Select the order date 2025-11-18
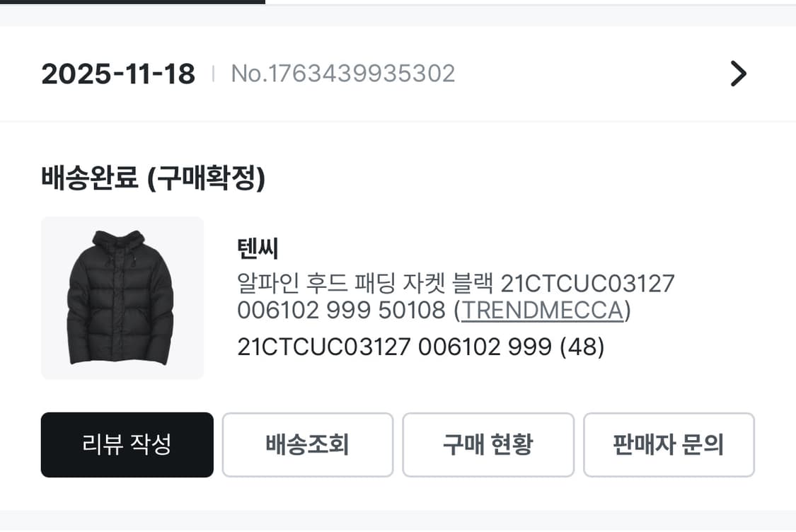The height and width of the screenshot is (532, 796). (x=117, y=74)
